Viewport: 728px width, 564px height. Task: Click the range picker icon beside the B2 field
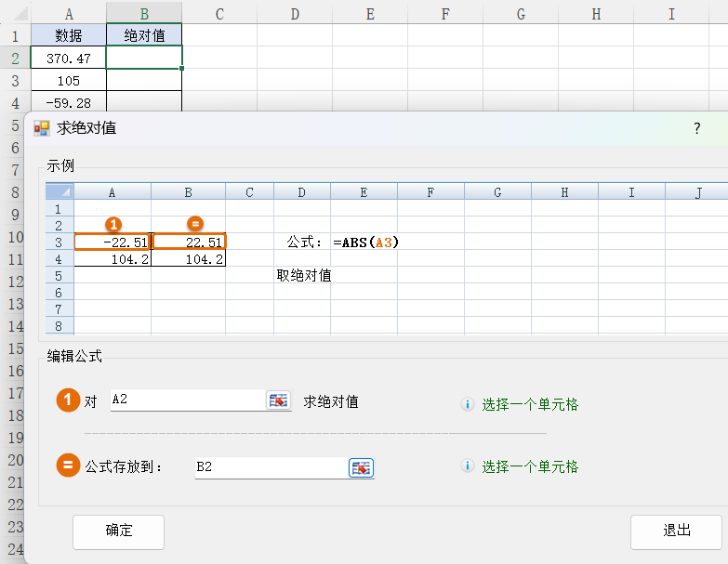tap(361, 467)
